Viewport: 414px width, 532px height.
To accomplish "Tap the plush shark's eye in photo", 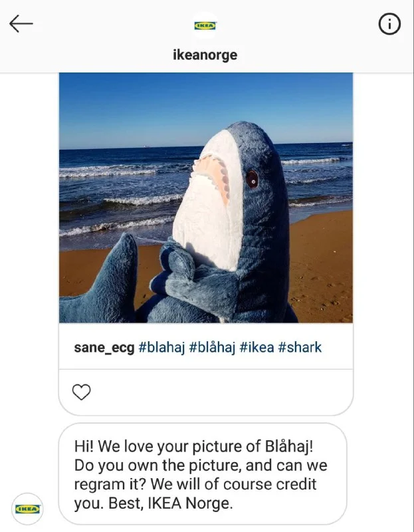I will [x=253, y=178].
